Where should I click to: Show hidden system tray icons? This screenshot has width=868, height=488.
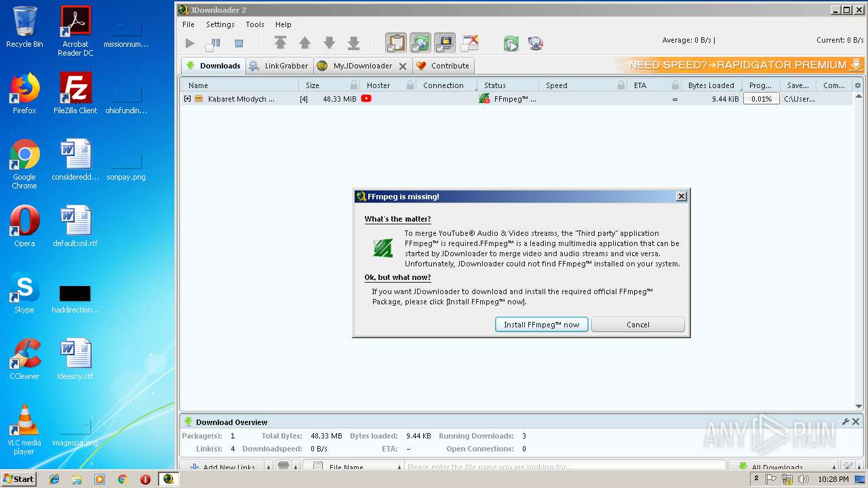click(756, 479)
